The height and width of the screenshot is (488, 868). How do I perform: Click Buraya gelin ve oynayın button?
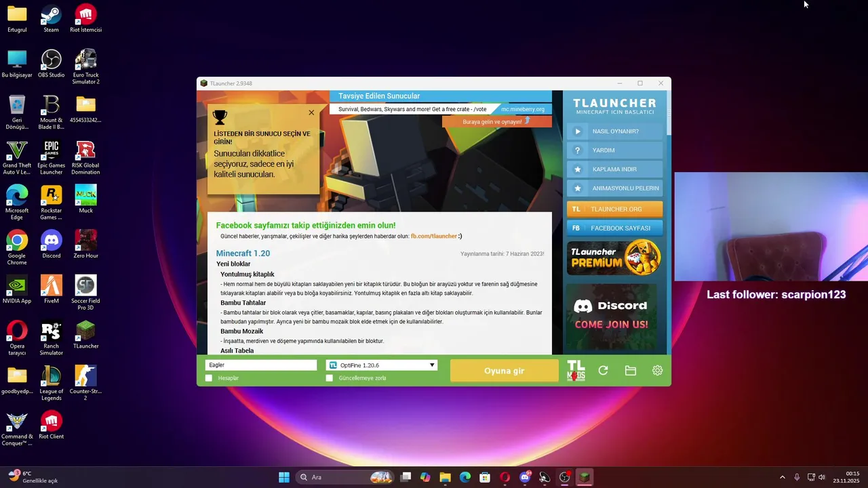coord(497,122)
